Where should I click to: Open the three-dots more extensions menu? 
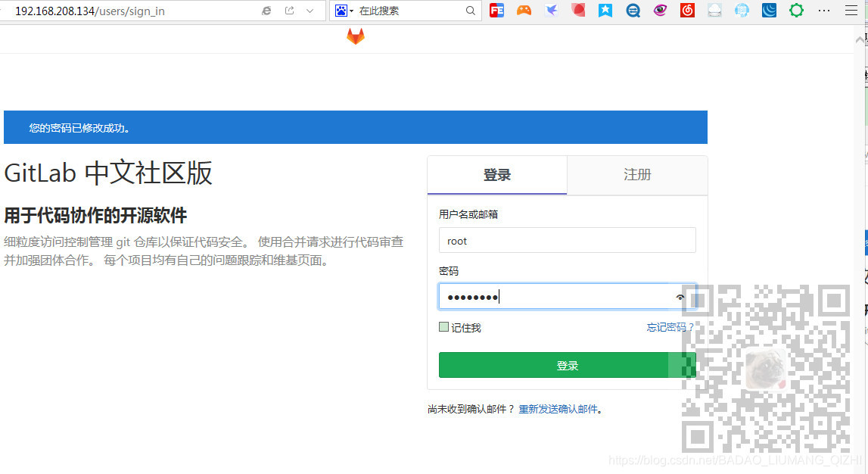823,11
